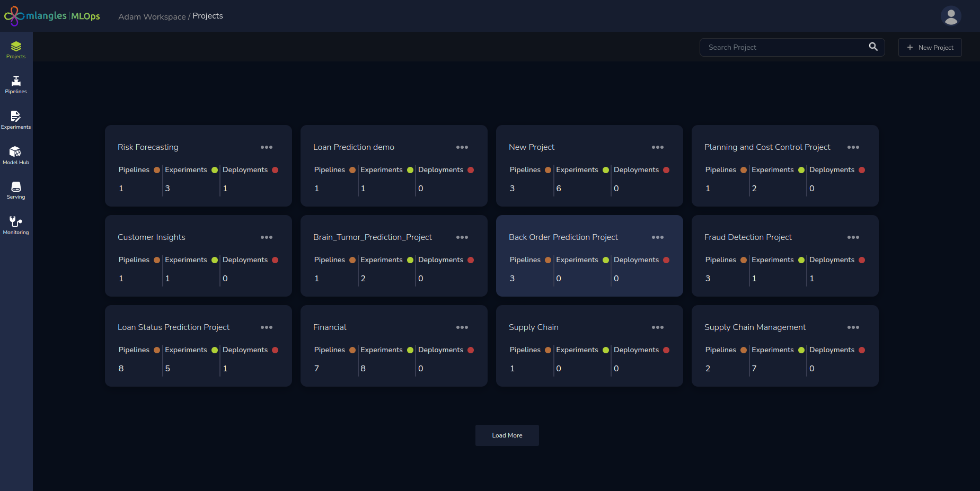Open the Monitoring section

point(16,225)
